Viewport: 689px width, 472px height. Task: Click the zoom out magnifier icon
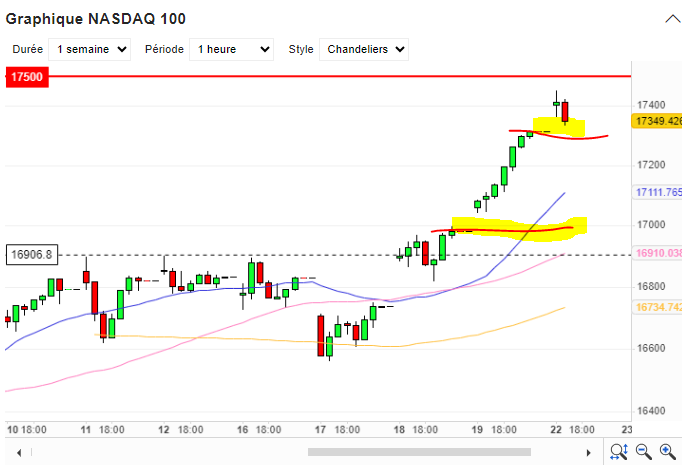644,452
